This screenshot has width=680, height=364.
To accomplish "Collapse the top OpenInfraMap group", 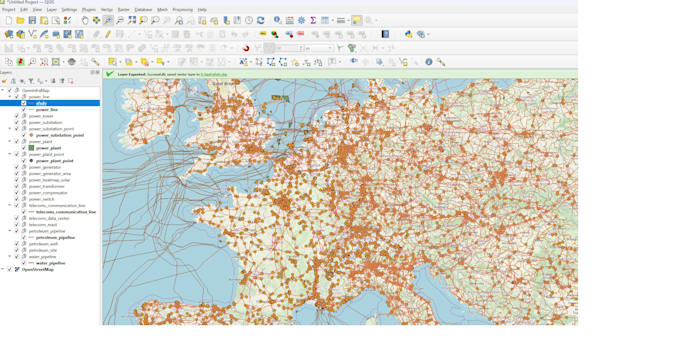I will [3, 90].
